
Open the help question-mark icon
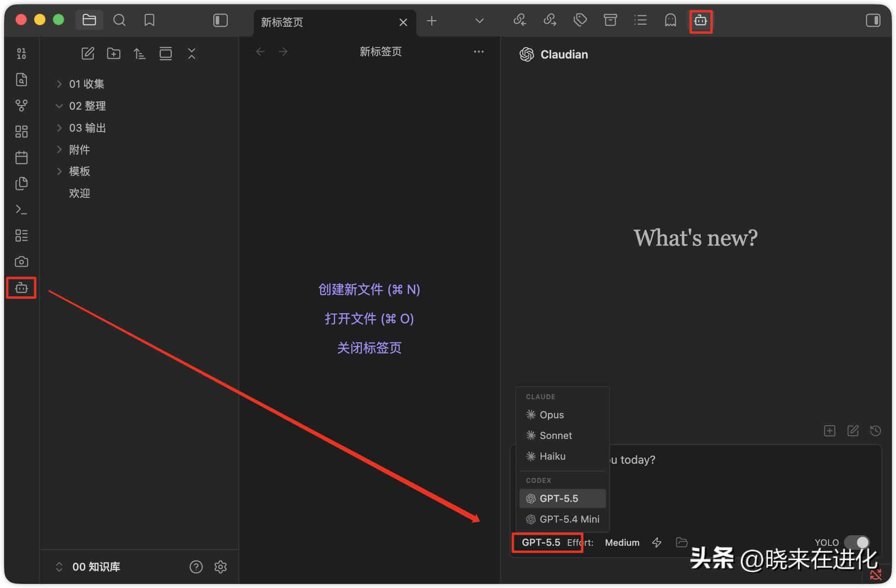(x=196, y=566)
